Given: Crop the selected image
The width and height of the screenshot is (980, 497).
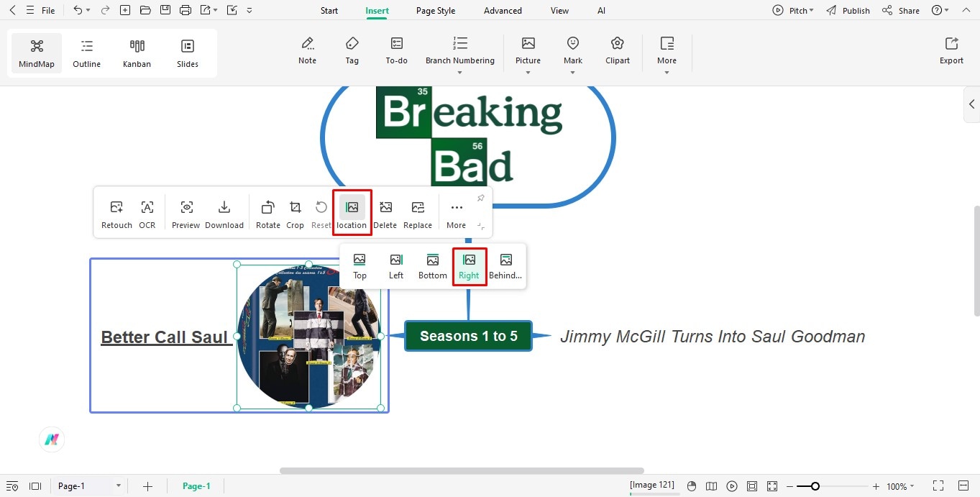Looking at the screenshot, I should click(x=296, y=214).
